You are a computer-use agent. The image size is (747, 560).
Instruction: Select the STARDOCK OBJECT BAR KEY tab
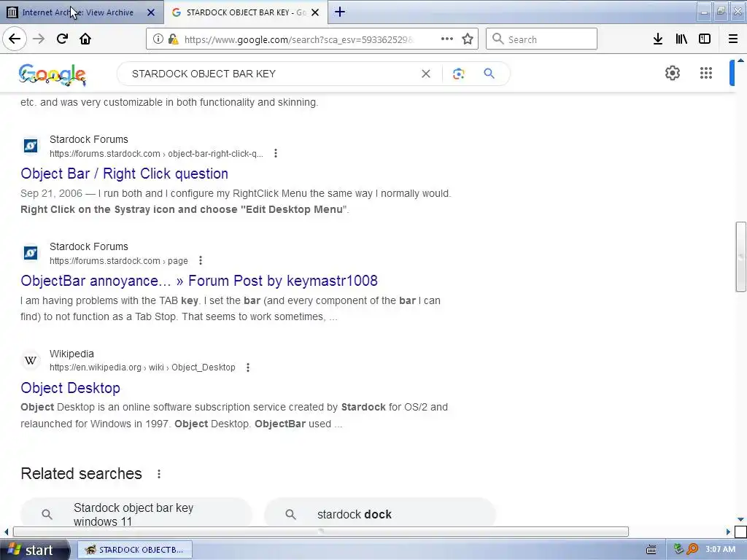246,12
